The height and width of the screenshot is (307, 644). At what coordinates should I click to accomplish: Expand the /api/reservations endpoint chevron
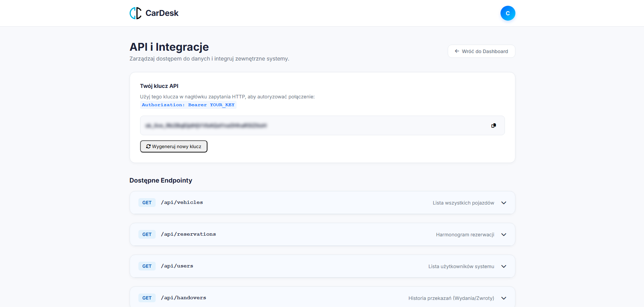point(504,235)
